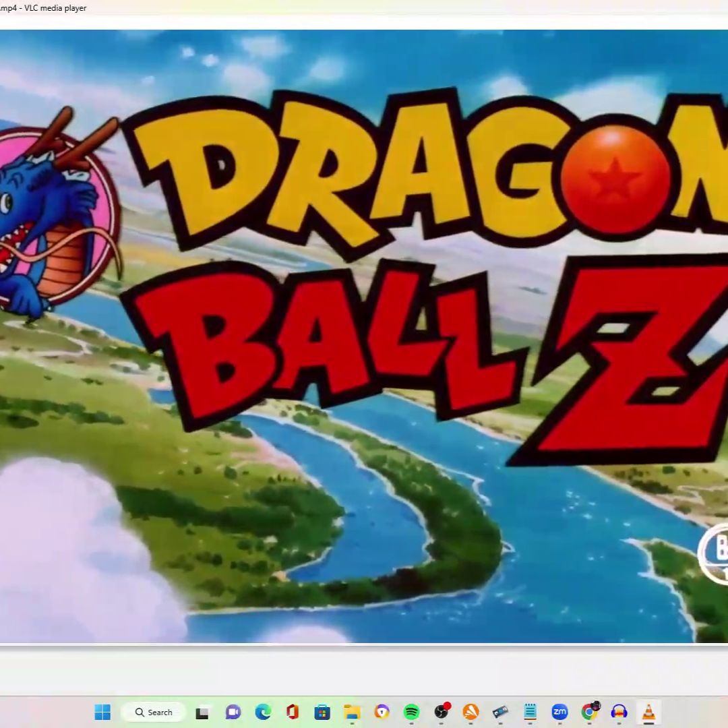This screenshot has width=728, height=728.
Task: Switch to Notepad in the taskbar
Action: 530,712
